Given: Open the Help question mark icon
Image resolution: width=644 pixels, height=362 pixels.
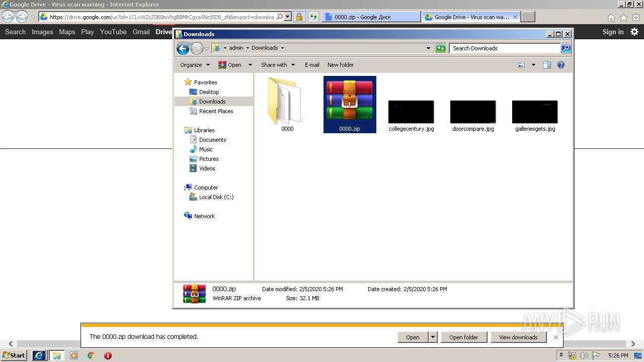Looking at the screenshot, I should (x=561, y=65).
